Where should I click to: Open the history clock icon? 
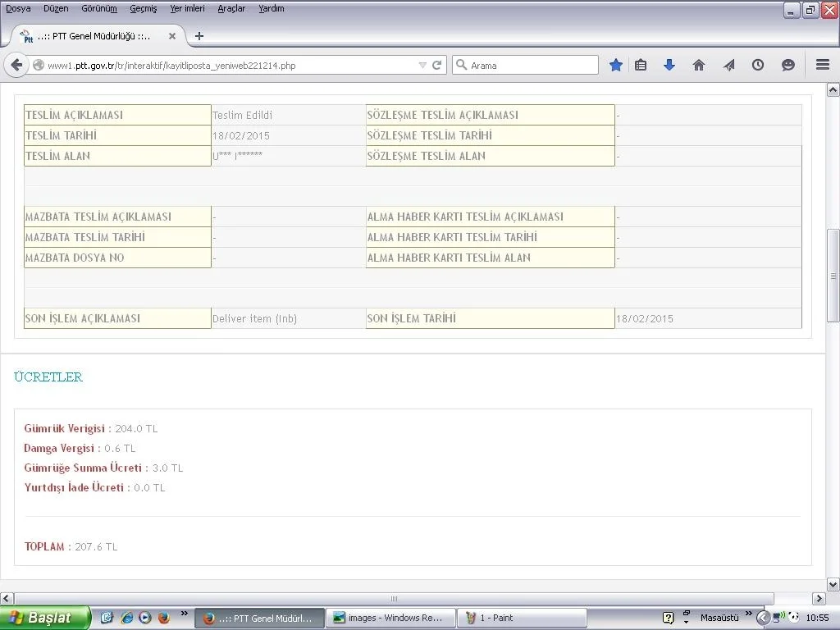pos(758,66)
